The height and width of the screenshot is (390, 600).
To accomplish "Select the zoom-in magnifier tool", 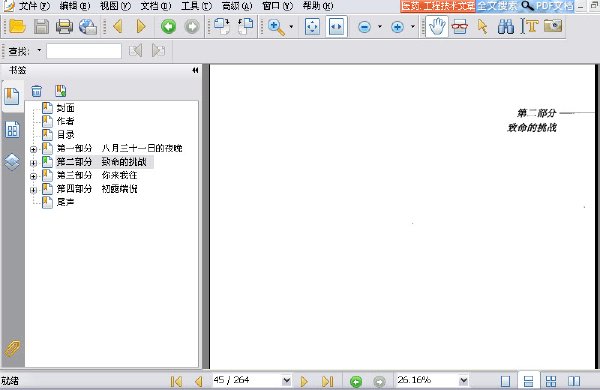I will tap(276, 27).
